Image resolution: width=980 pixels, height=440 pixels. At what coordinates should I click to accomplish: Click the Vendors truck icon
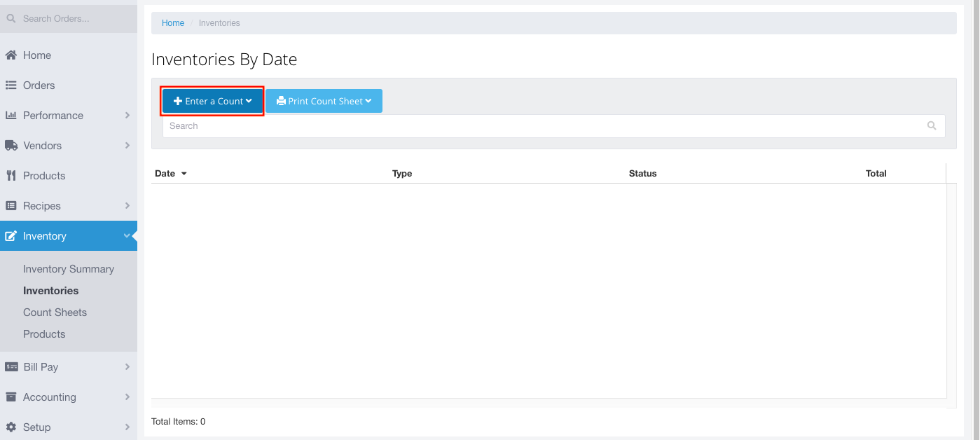coord(11,146)
